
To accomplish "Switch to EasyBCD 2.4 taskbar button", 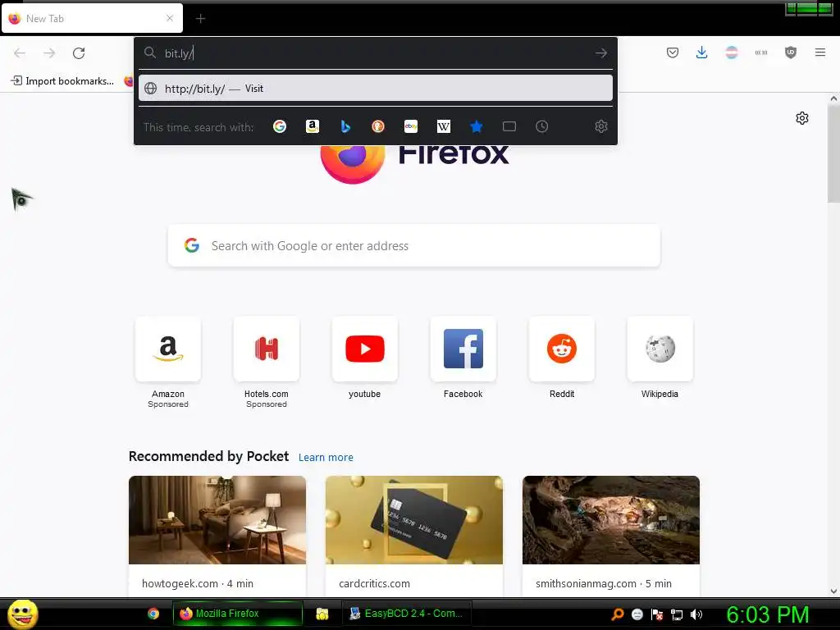I will 406,614.
